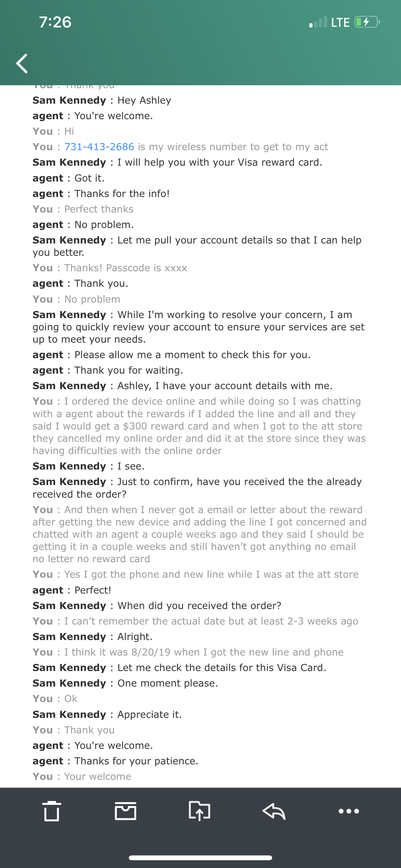Open the ellipsis more-options icon
This screenshot has height=868, width=401.
tap(349, 811)
